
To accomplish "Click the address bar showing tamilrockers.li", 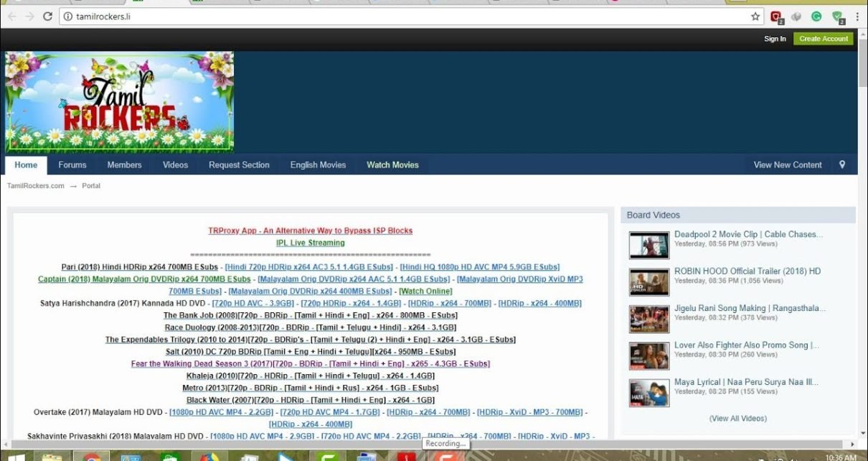I will pyautogui.click(x=402, y=17).
